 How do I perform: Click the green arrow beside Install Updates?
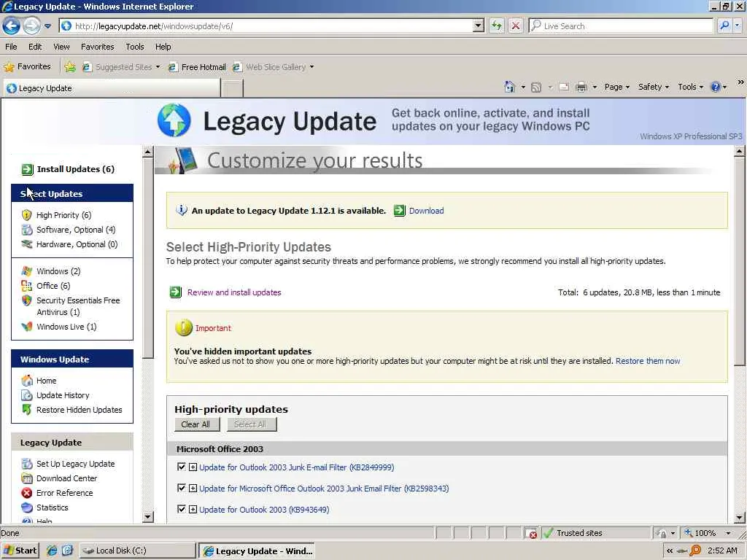[28, 169]
